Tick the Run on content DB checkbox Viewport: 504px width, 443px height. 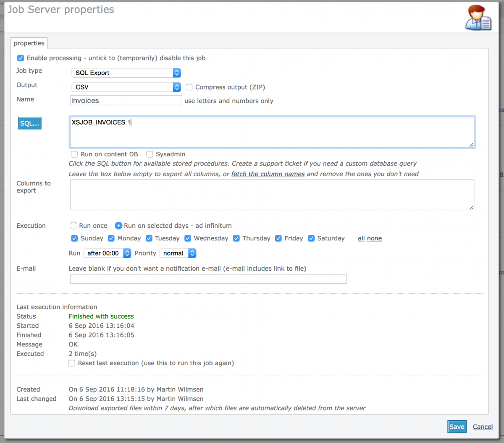[74, 154]
